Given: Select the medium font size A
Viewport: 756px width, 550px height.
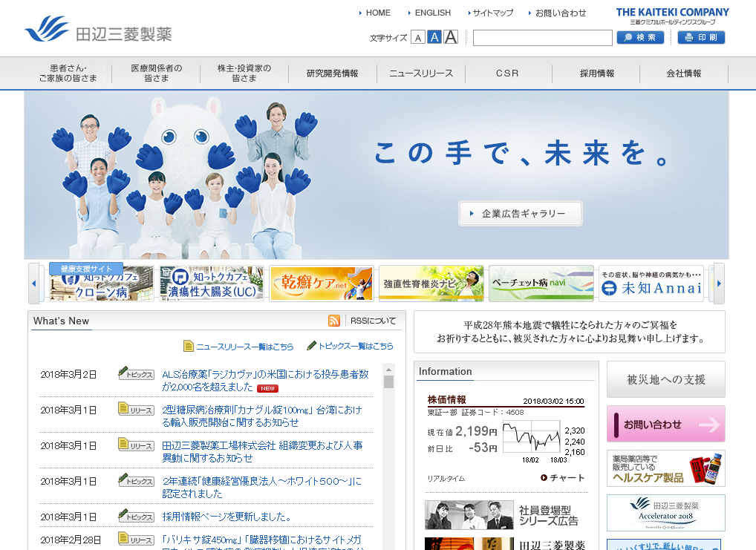Looking at the screenshot, I should point(434,37).
